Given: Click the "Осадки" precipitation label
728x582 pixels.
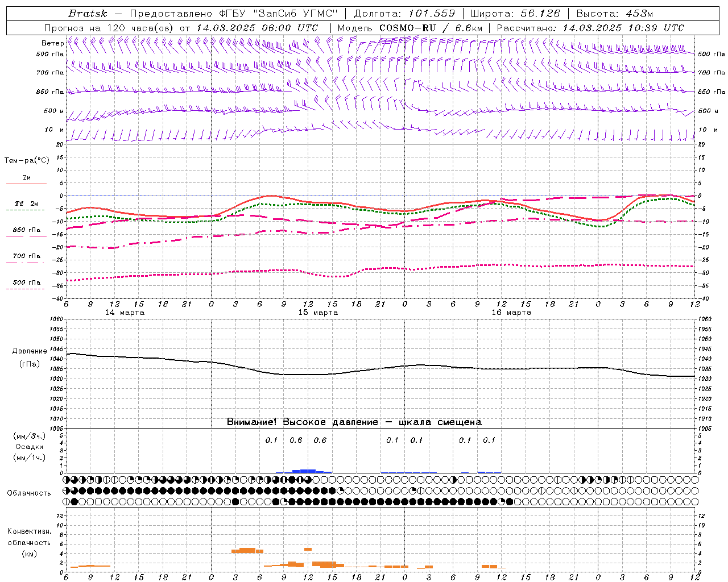Looking at the screenshot, I should [30, 447].
